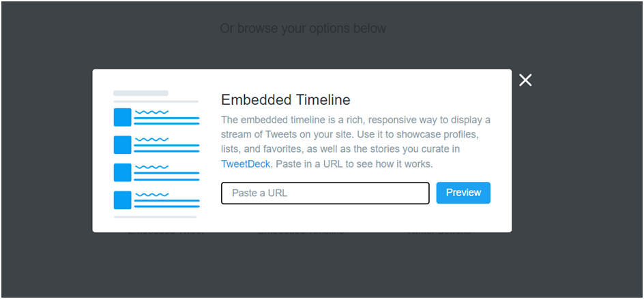Click the wavy line beside the first blue square
This screenshot has width=644, height=299.
click(151, 111)
